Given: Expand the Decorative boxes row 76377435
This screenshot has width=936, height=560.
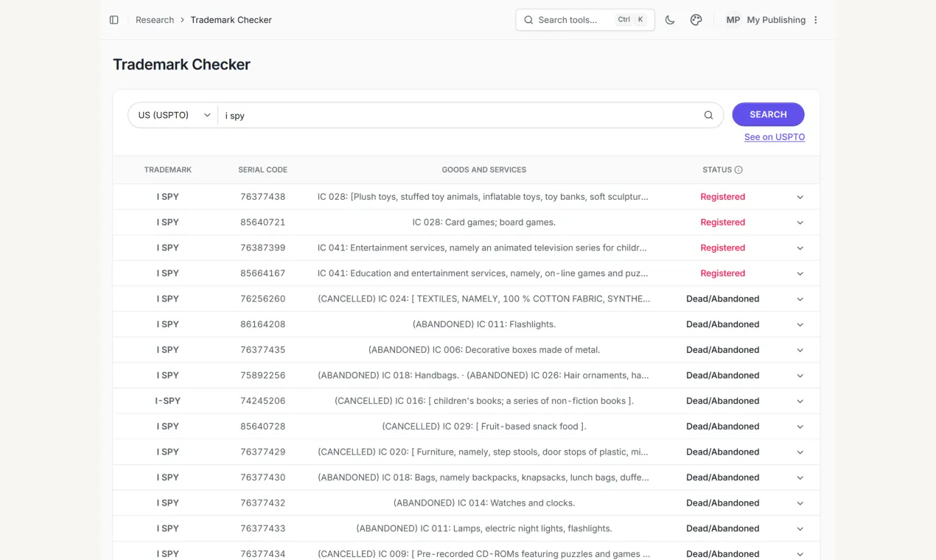Looking at the screenshot, I should (800, 350).
